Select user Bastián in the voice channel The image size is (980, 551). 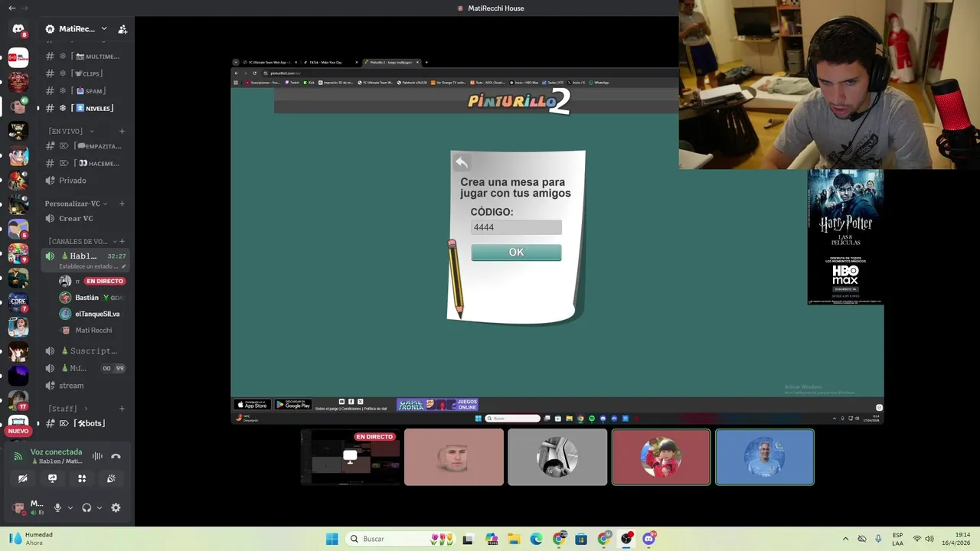click(93, 298)
